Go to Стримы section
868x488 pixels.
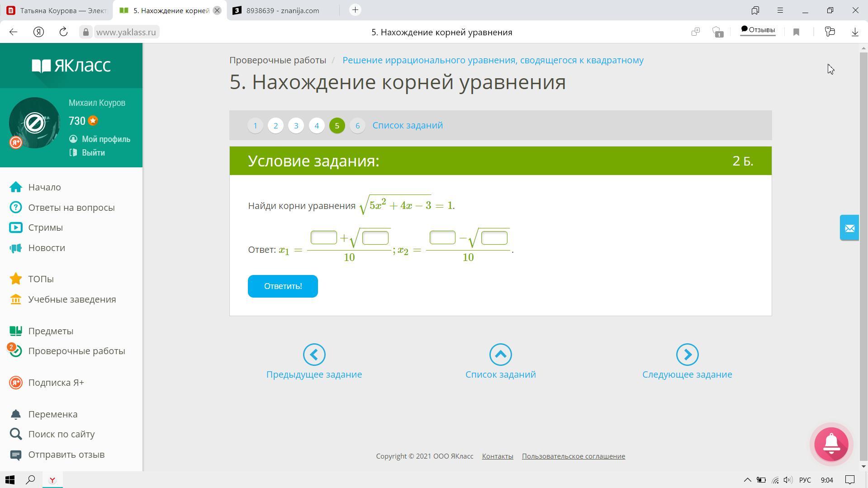(x=45, y=227)
